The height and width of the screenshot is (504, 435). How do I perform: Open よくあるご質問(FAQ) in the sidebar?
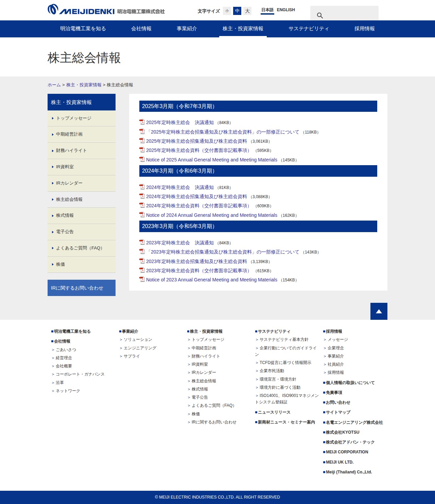point(82,248)
